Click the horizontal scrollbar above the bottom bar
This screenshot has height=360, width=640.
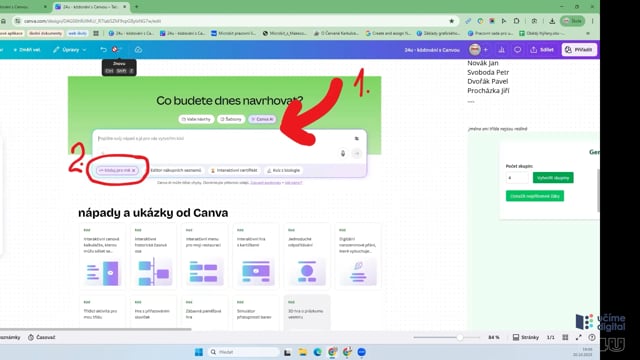[x=96, y=329]
